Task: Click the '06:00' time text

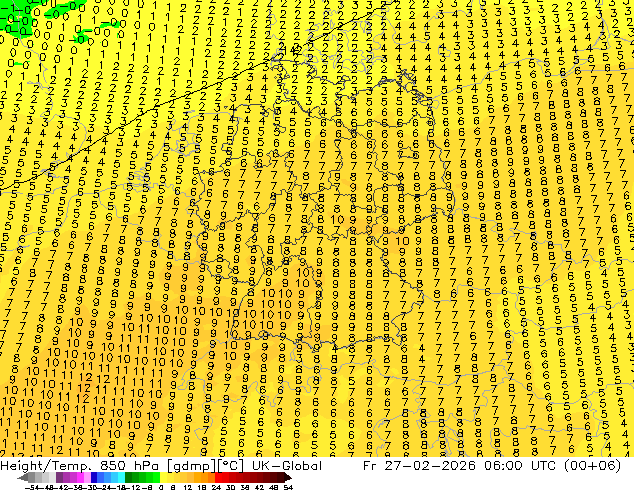Action: click(504, 466)
